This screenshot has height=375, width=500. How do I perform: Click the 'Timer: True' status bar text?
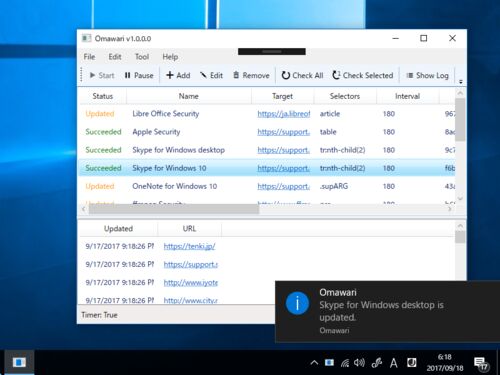pyautogui.click(x=99, y=315)
